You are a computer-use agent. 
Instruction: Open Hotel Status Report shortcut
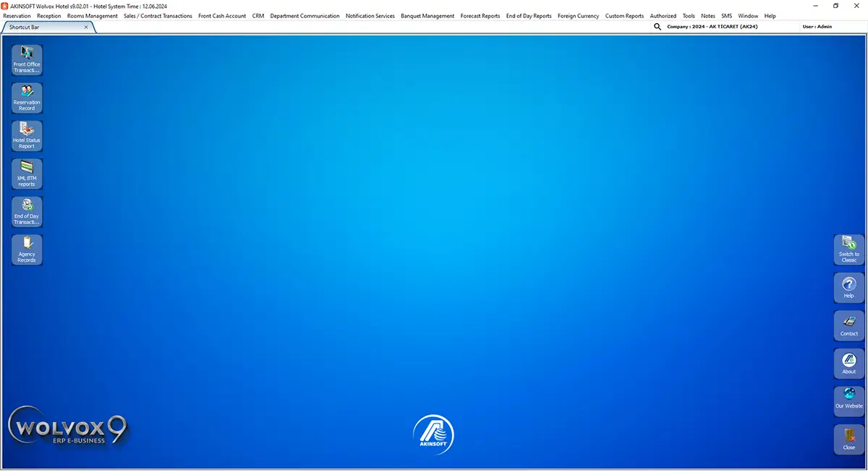click(x=27, y=135)
